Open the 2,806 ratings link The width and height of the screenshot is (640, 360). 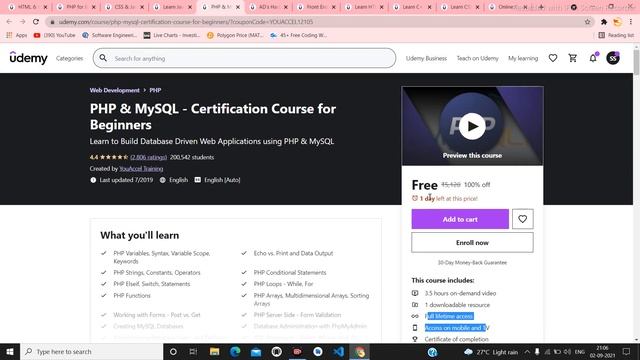pyautogui.click(x=149, y=157)
